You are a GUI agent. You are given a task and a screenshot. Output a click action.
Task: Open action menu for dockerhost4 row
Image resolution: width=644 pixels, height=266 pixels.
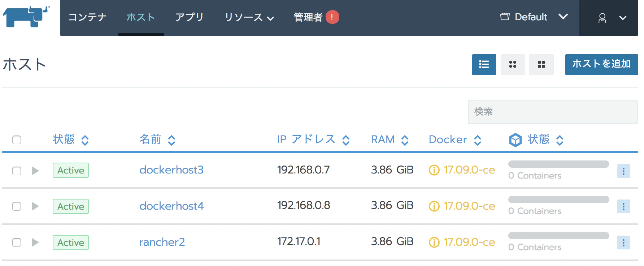(623, 206)
